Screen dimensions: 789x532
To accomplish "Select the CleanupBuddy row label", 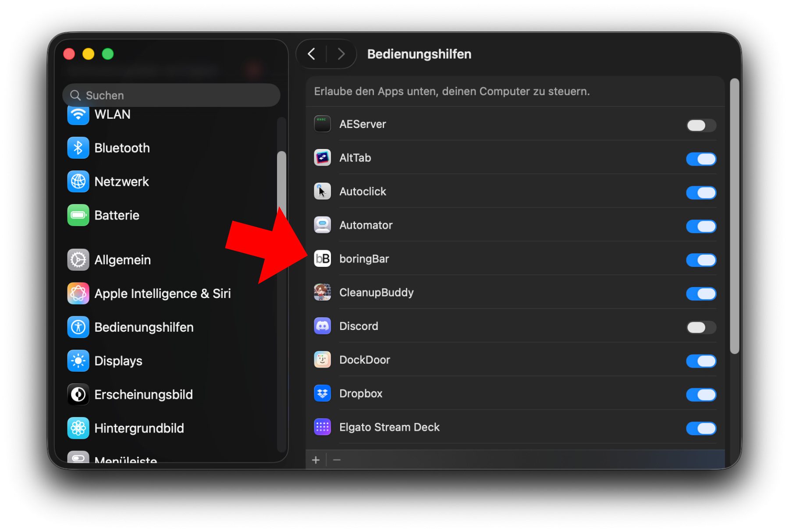I will (x=377, y=292).
